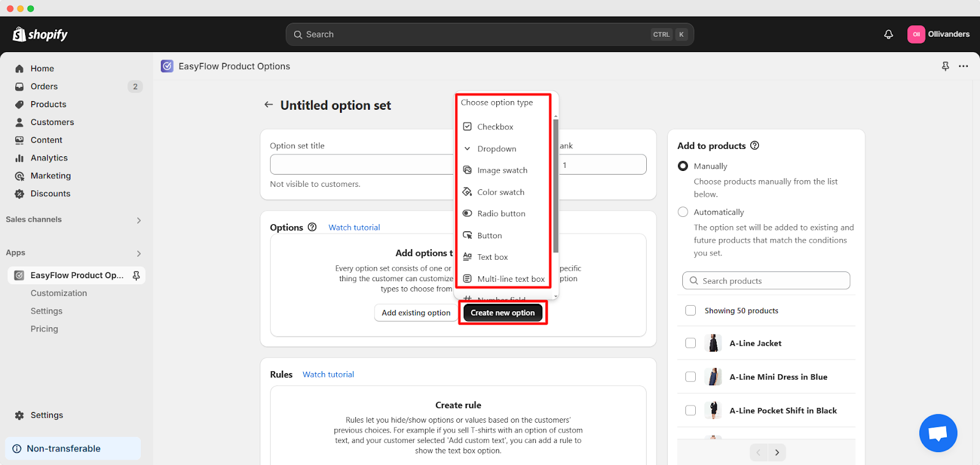Open the notifications bell
Viewport: 980px width, 465px height.
tap(888, 34)
